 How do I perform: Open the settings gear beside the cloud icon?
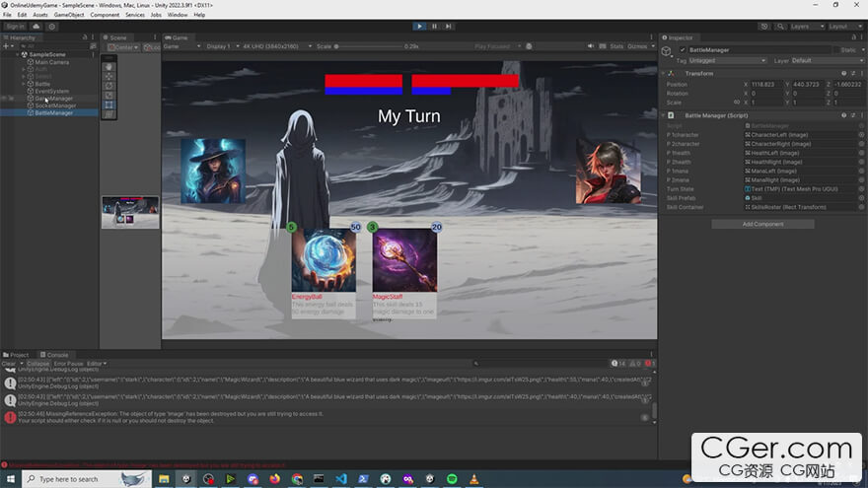(x=52, y=26)
